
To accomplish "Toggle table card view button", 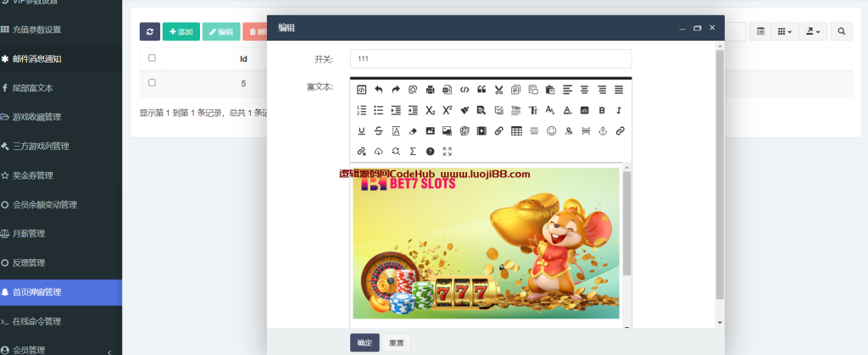I will pyautogui.click(x=760, y=31).
